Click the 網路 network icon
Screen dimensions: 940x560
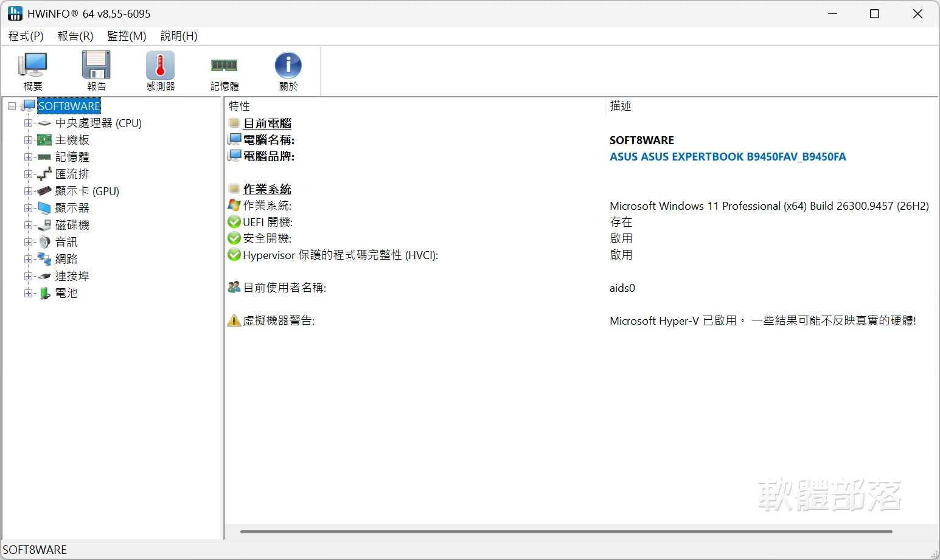click(x=44, y=260)
